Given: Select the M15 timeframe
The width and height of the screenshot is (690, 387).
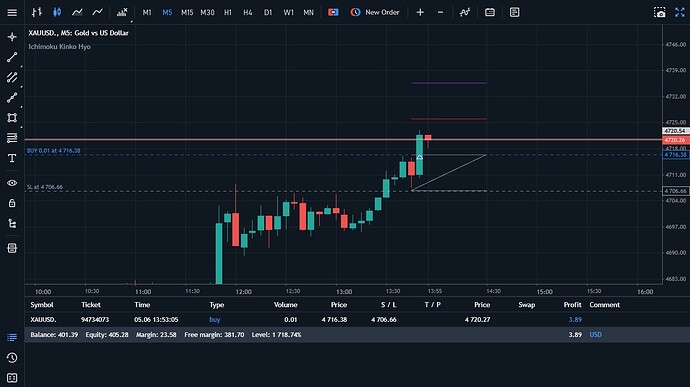Looking at the screenshot, I should coord(187,12).
